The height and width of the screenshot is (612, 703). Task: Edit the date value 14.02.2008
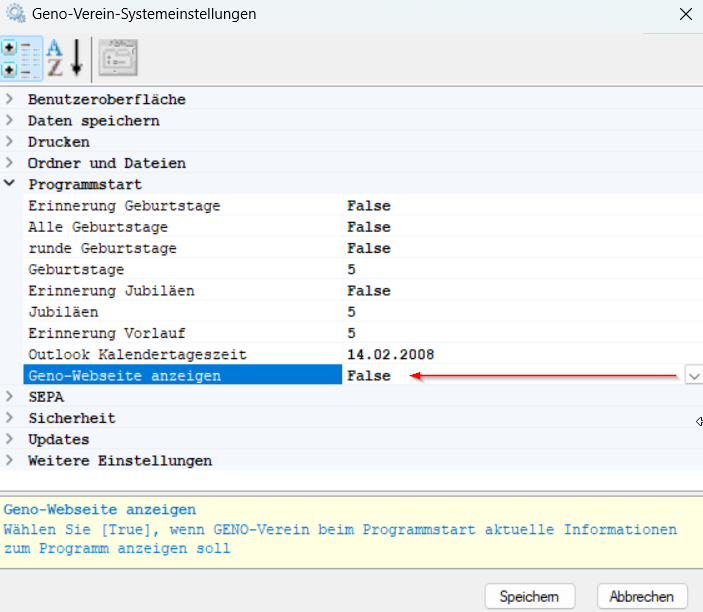(x=391, y=354)
